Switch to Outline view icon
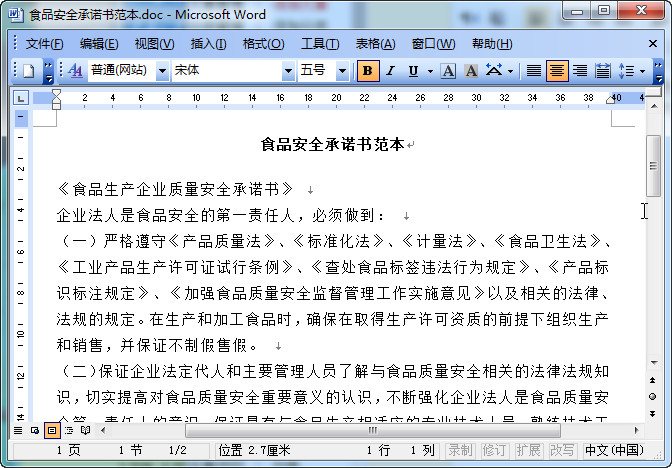This screenshot has height=468, width=672. 69,430
